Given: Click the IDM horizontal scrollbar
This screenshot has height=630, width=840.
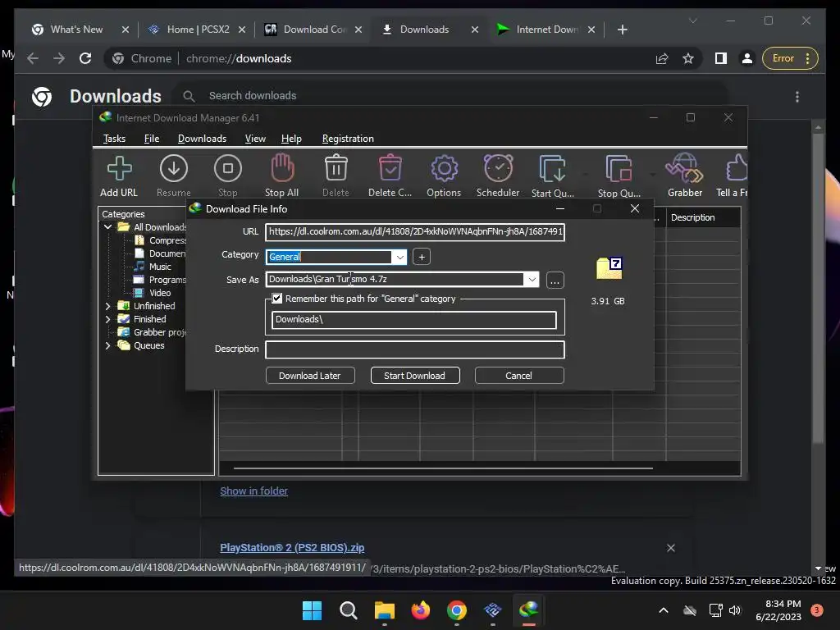Looking at the screenshot, I should [x=443, y=468].
